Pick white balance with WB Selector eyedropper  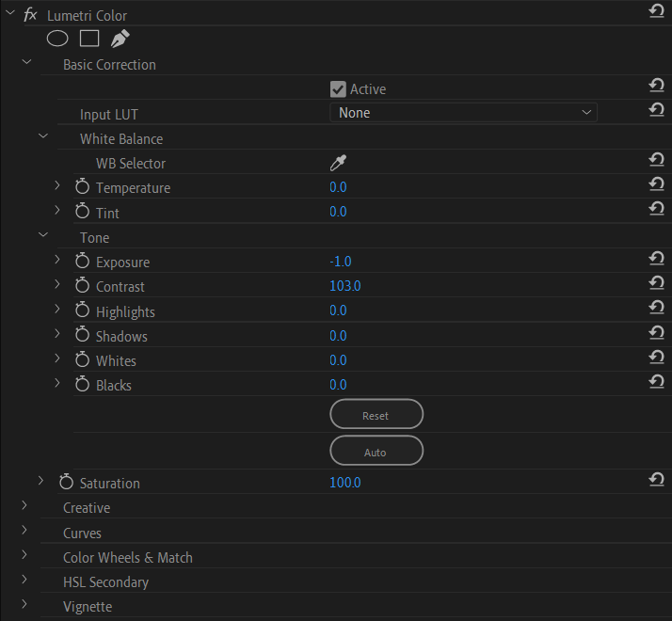338,163
